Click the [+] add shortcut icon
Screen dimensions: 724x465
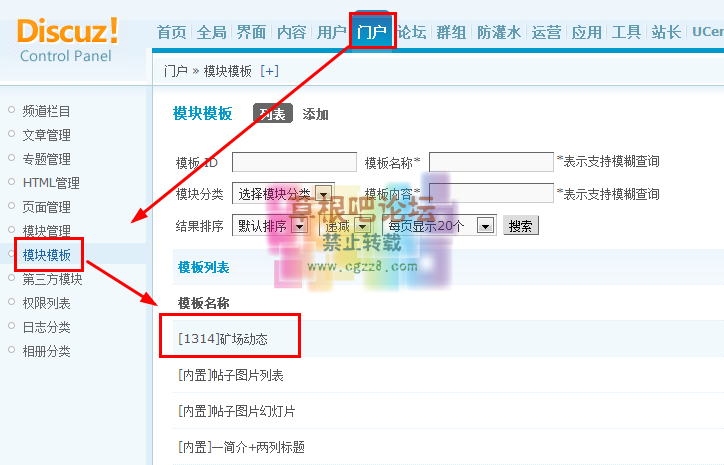(269, 71)
